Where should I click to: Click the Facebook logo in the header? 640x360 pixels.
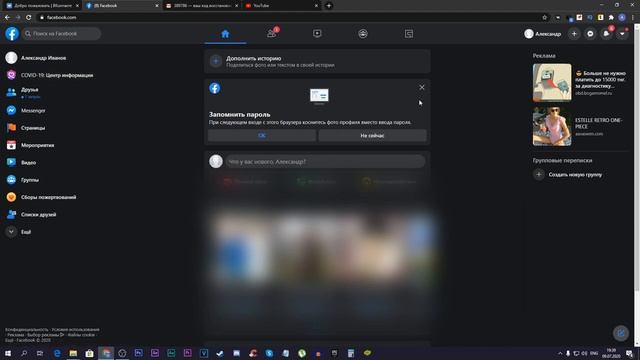[x=12, y=33]
